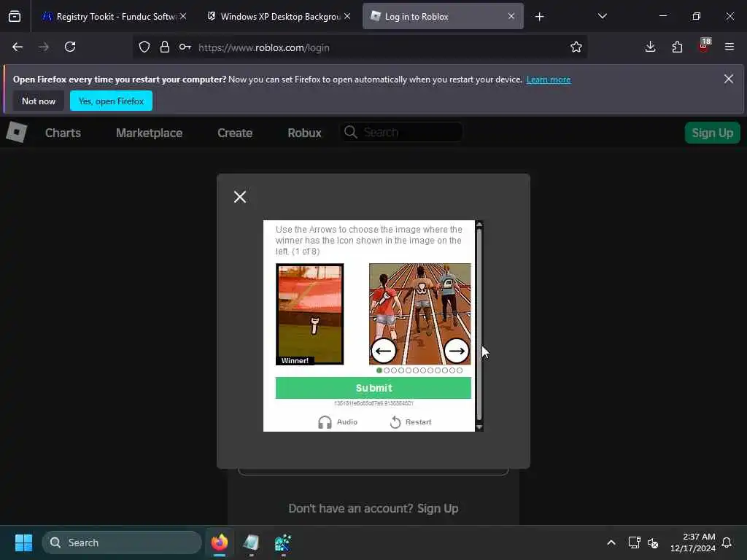
Task: Click the Not now button
Action: click(39, 101)
